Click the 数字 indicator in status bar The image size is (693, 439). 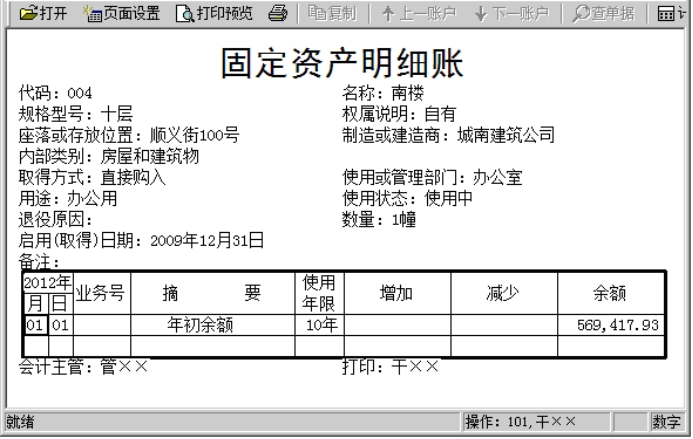tap(667, 421)
